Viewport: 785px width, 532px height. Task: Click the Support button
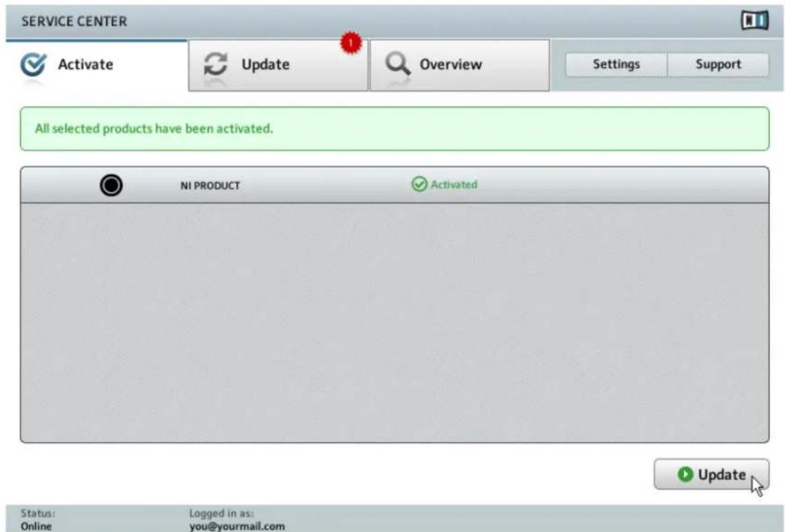pos(719,64)
